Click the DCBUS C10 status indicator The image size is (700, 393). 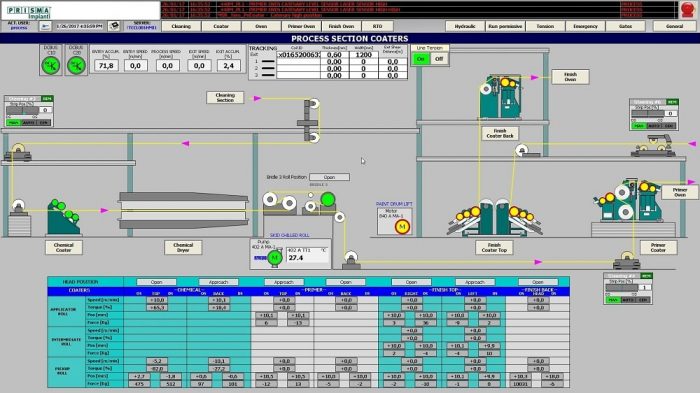[x=51, y=66]
